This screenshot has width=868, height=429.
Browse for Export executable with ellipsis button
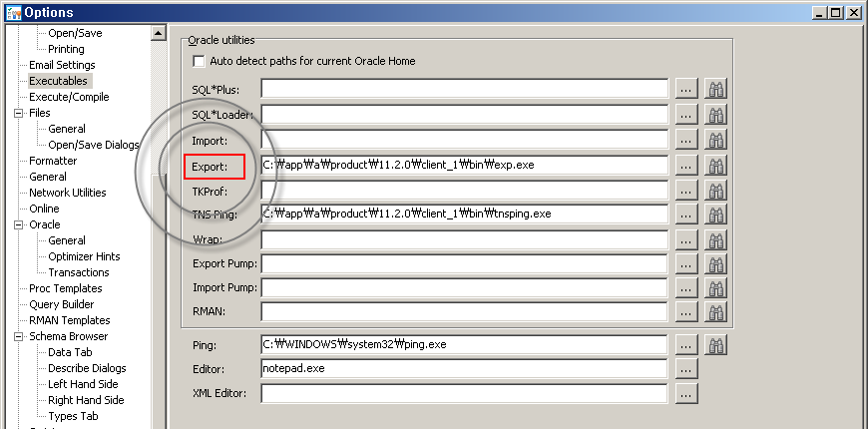pyautogui.click(x=685, y=165)
